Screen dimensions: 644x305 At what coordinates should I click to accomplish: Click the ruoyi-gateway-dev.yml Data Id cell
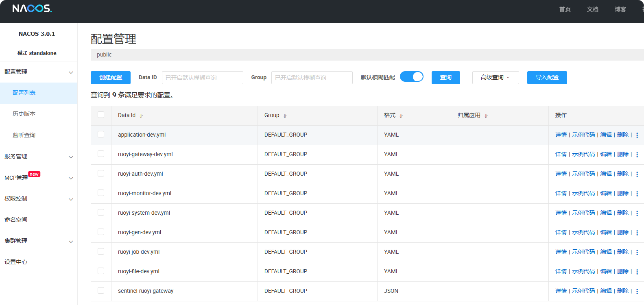pyautogui.click(x=184, y=155)
